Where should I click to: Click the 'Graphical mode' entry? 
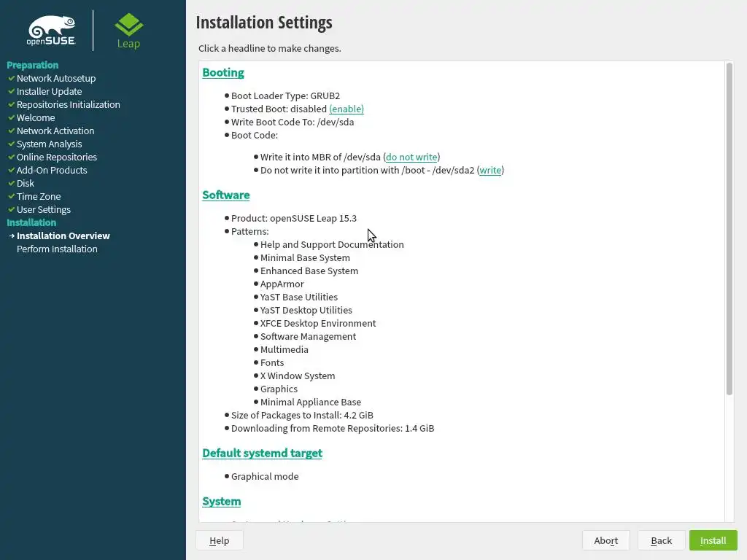point(265,476)
